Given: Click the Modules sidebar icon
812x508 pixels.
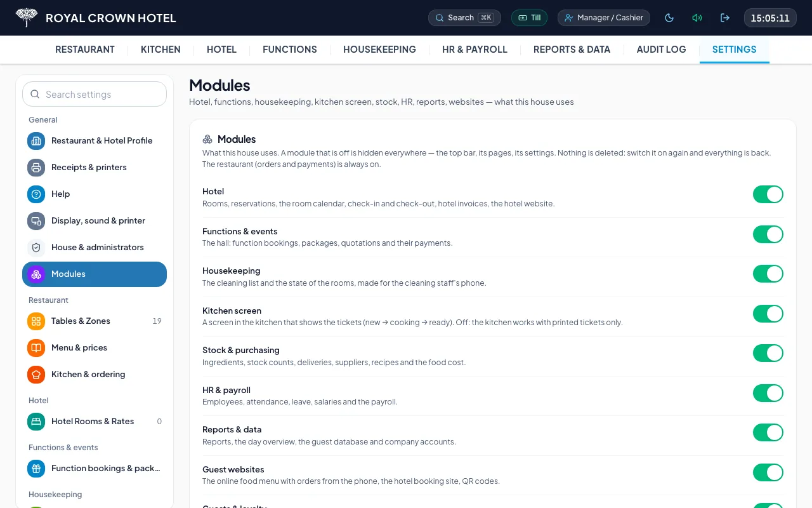Looking at the screenshot, I should pyautogui.click(x=36, y=274).
